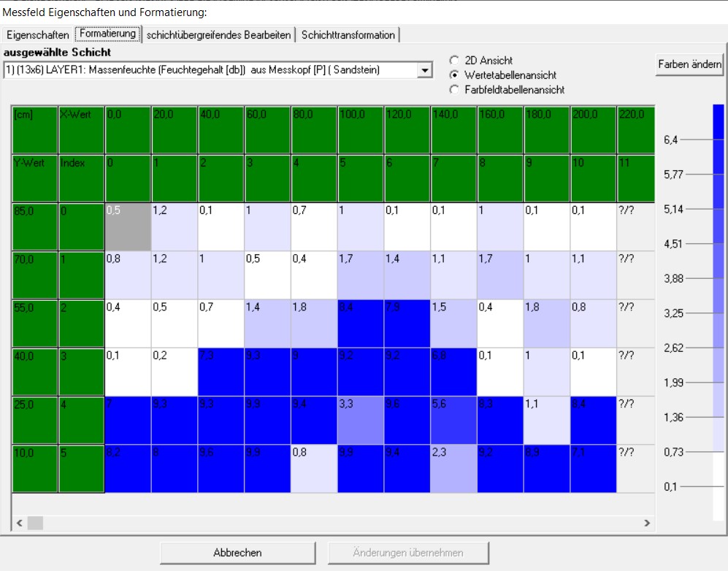Go to schichtübergreifendes Bearbeiten tab
The image size is (728, 571).
pyautogui.click(x=219, y=35)
